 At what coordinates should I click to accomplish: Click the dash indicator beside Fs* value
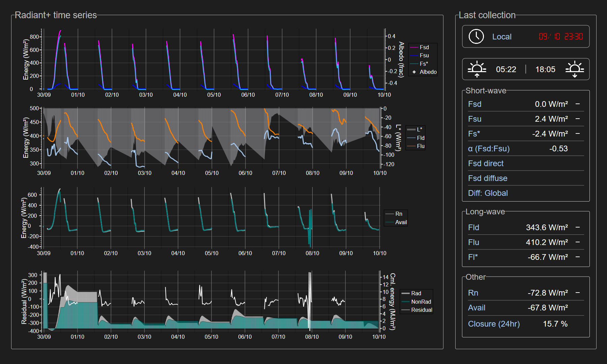(578, 134)
